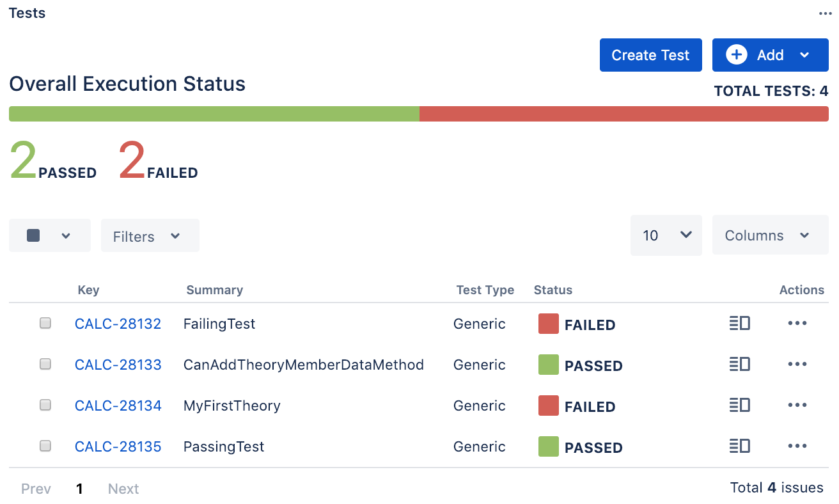Change page size from 10 dropdown
This screenshot has width=839, height=504.
666,235
